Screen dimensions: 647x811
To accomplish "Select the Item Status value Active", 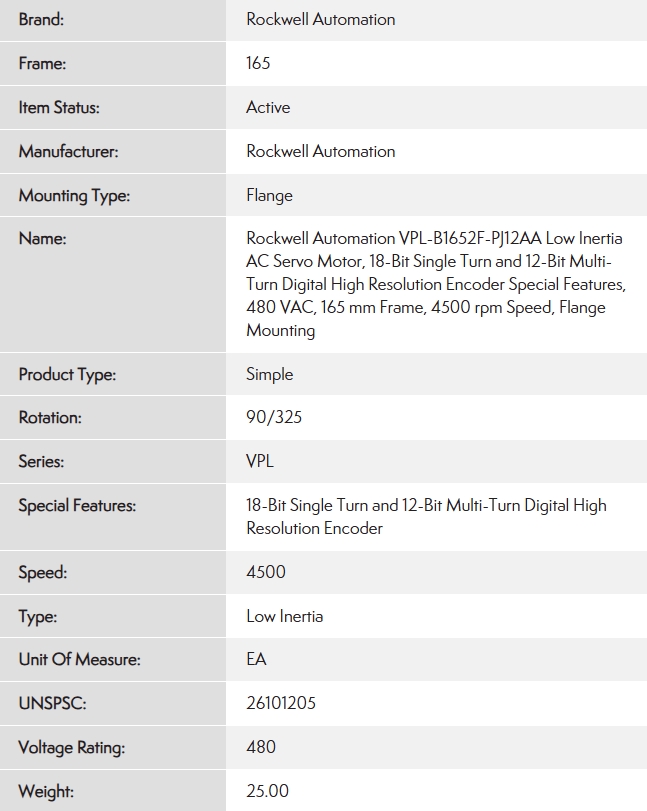I will (x=268, y=108).
